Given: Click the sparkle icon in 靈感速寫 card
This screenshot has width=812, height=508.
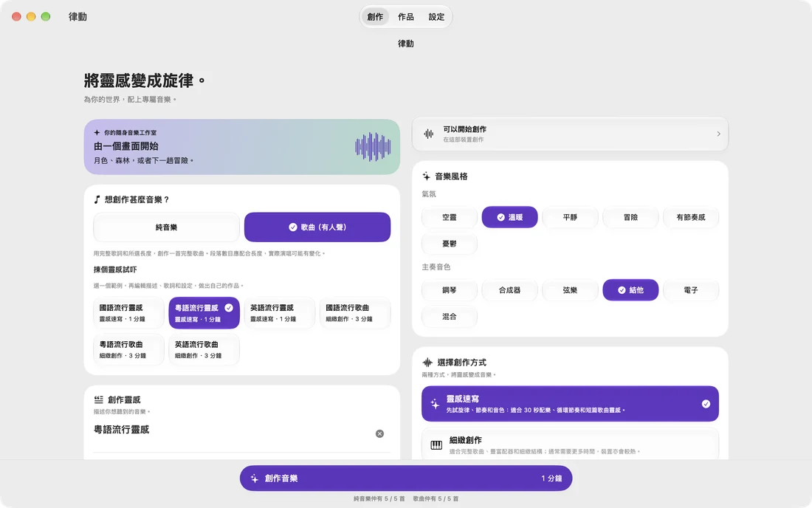Looking at the screenshot, I should [x=435, y=403].
